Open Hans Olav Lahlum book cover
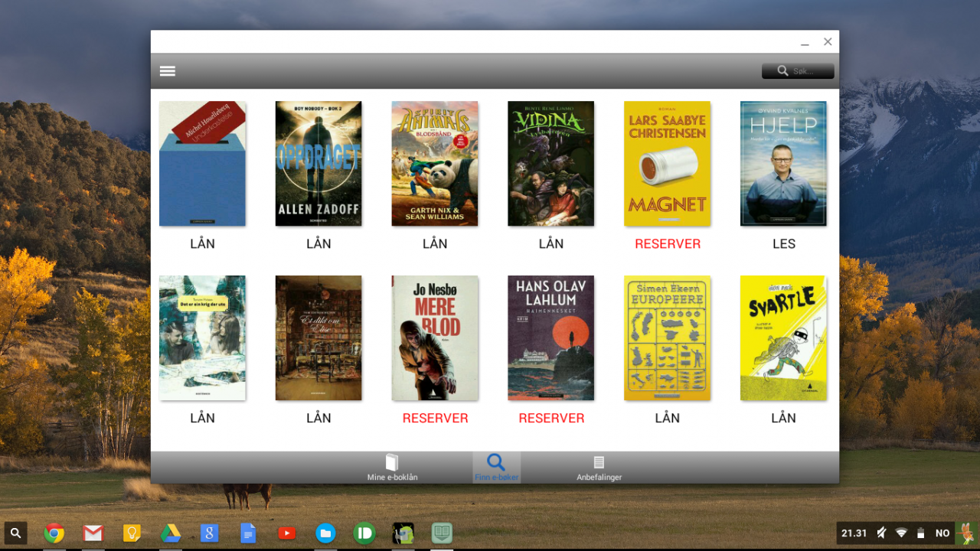This screenshot has width=980, height=551. coord(551,338)
